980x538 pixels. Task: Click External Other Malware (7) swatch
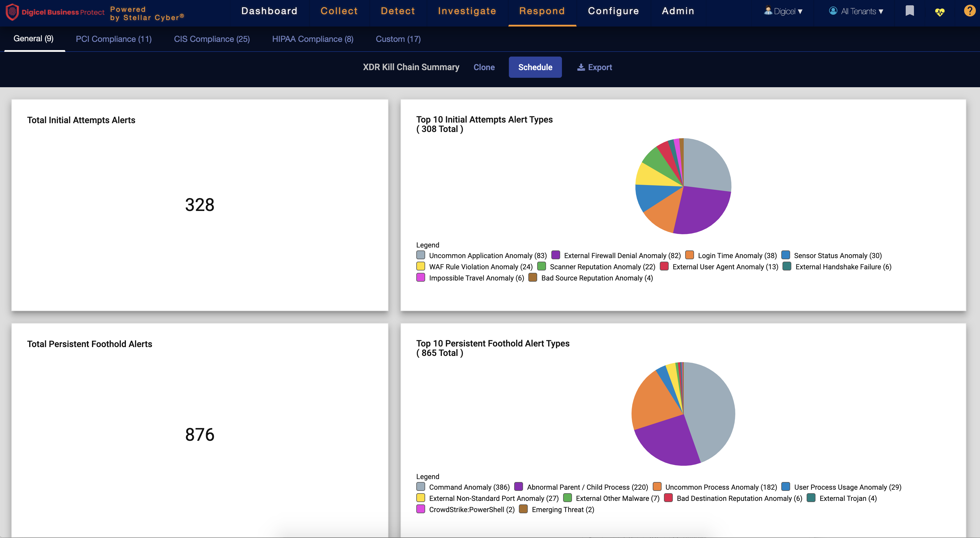(x=567, y=498)
